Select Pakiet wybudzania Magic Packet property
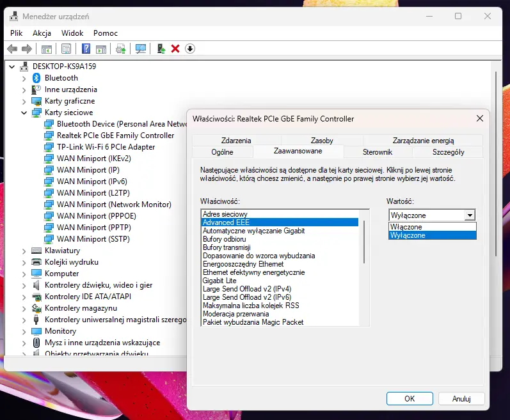Image resolution: width=510 pixels, height=420 pixels. (280, 322)
